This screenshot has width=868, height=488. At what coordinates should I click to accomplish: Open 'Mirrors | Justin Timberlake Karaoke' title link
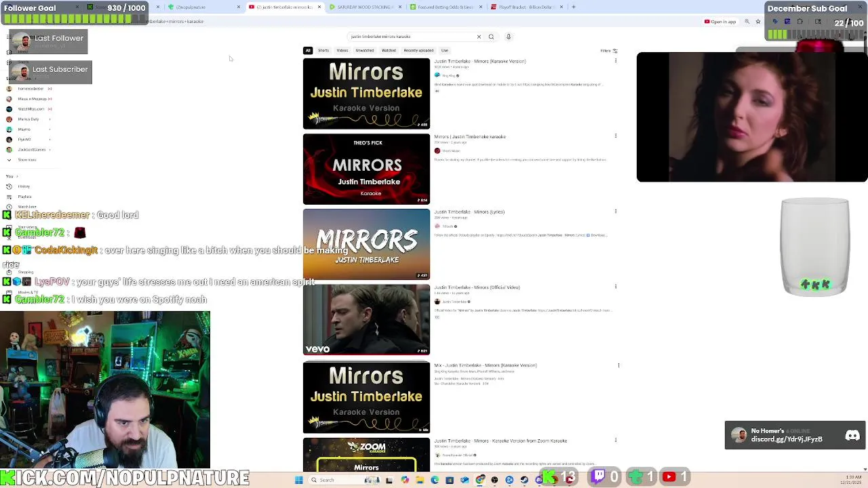pos(470,136)
